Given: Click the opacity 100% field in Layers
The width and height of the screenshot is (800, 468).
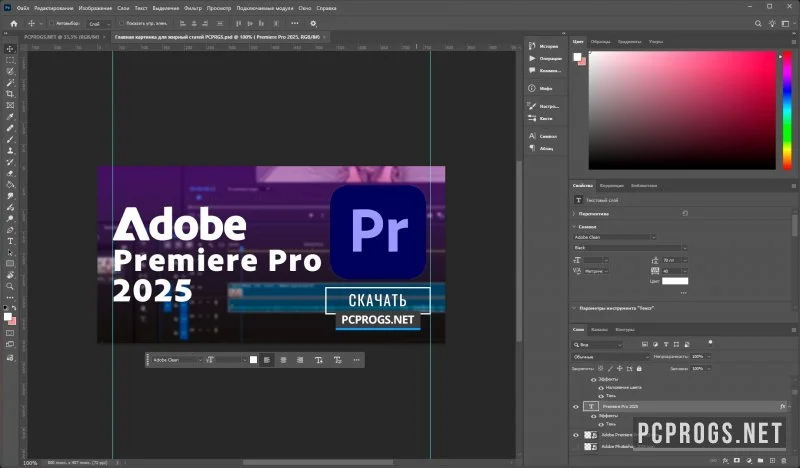Looking at the screenshot, I should (x=697, y=357).
